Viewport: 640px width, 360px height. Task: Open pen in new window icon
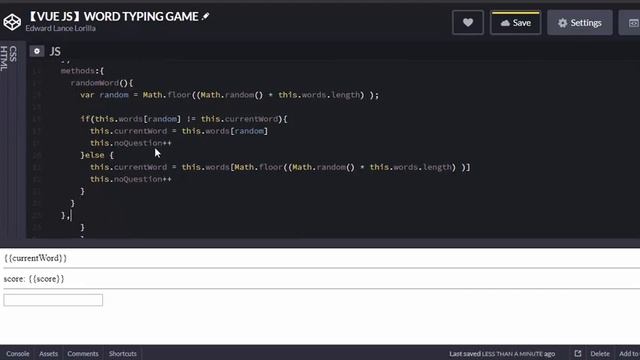(578, 353)
